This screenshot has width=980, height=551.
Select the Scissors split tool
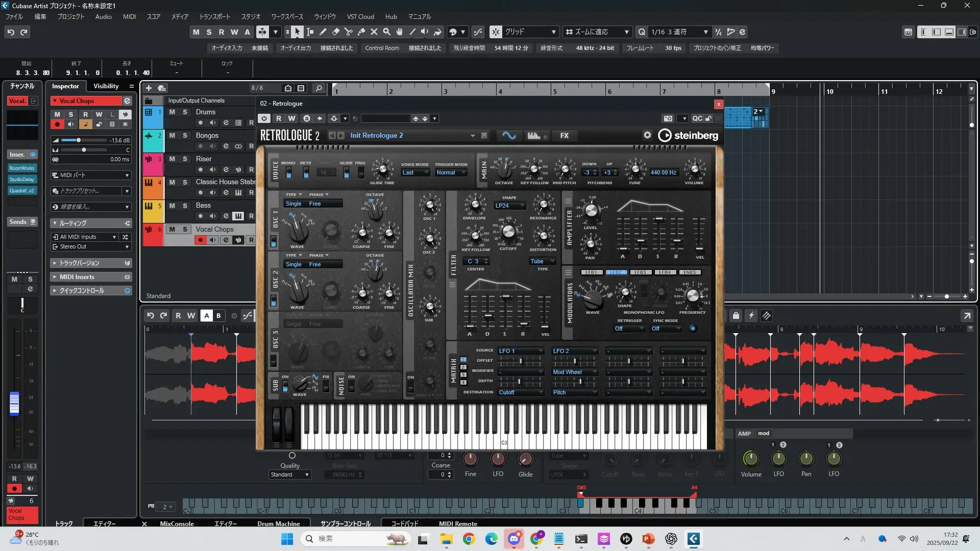pos(349,32)
